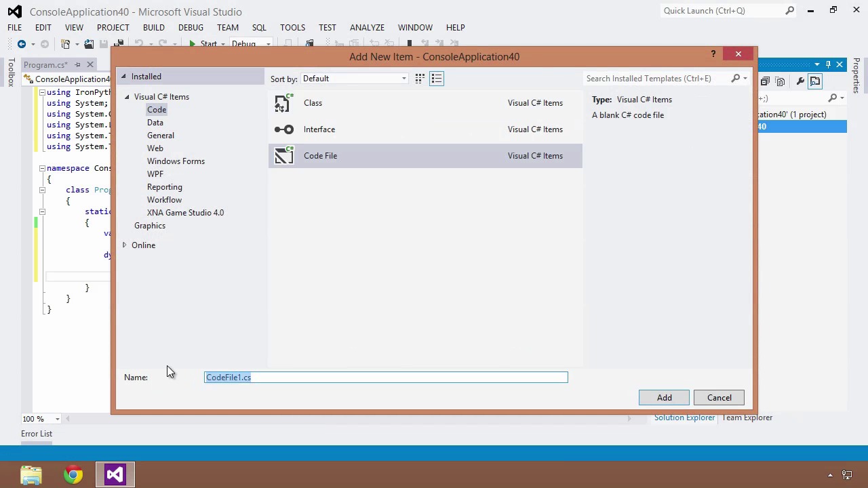Select the Windows Forms category
The width and height of the screenshot is (868, 488).
click(176, 161)
